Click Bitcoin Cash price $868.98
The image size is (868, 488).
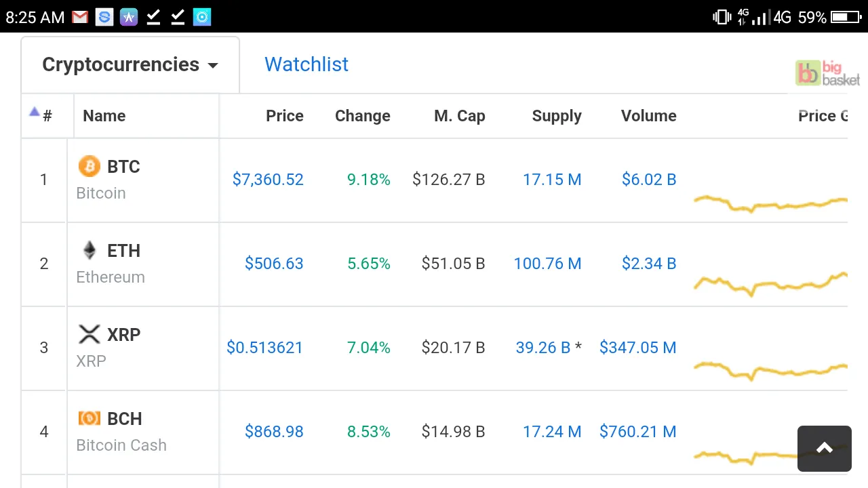tap(274, 432)
